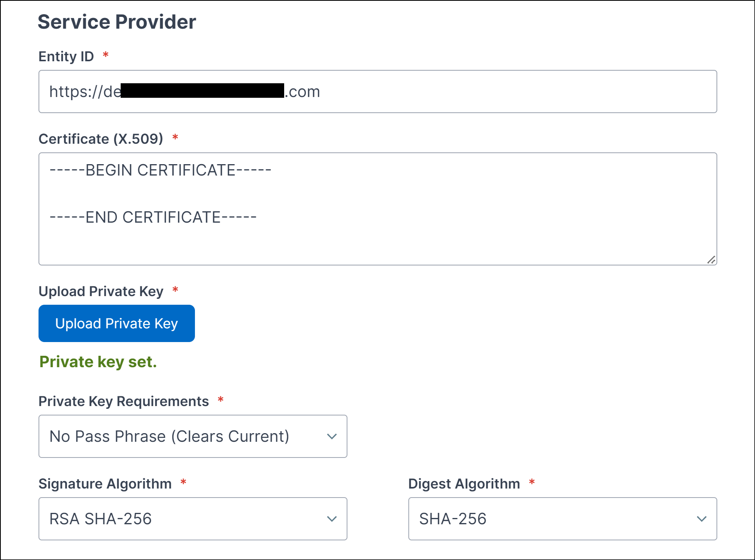Click the Certificate (X.509) label
Image resolution: width=755 pixels, height=560 pixels.
click(x=101, y=139)
